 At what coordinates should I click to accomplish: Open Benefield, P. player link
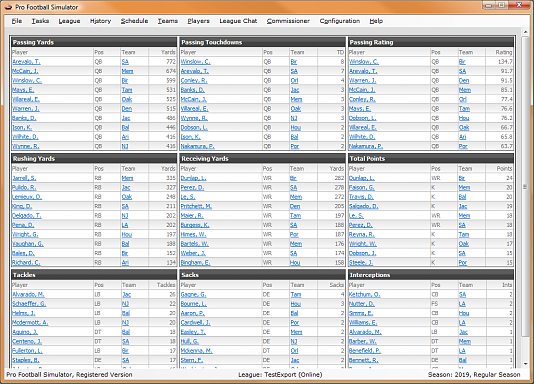(x=365, y=351)
